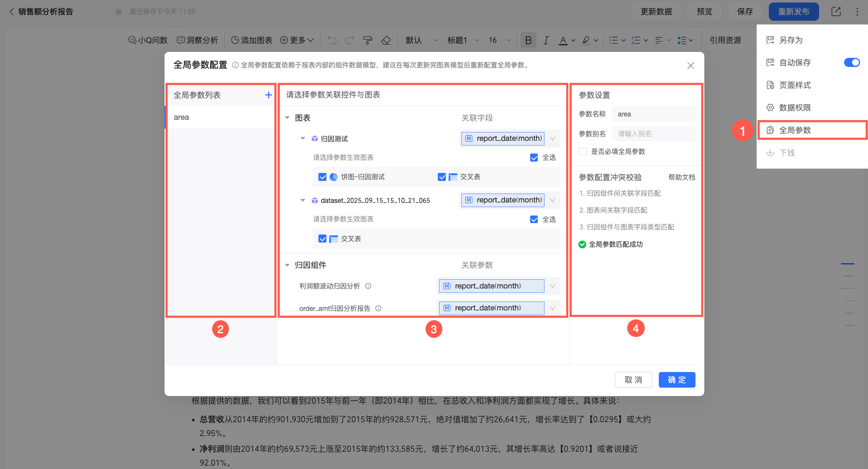Click the 确定 confirm button
The width and height of the screenshot is (868, 469).
(x=677, y=380)
